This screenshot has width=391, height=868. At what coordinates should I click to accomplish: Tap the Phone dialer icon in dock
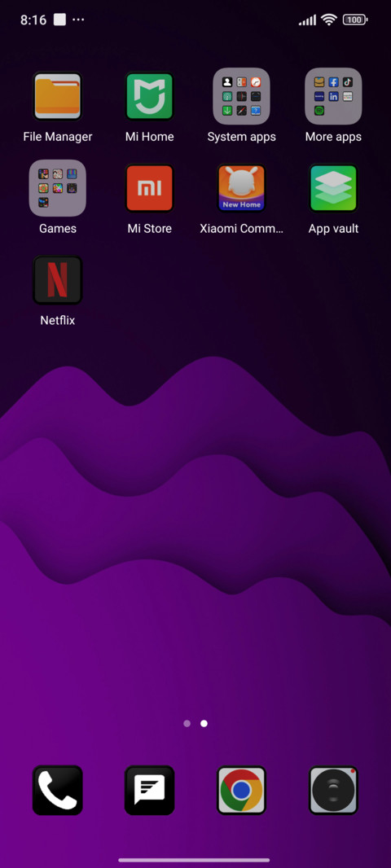click(x=58, y=791)
